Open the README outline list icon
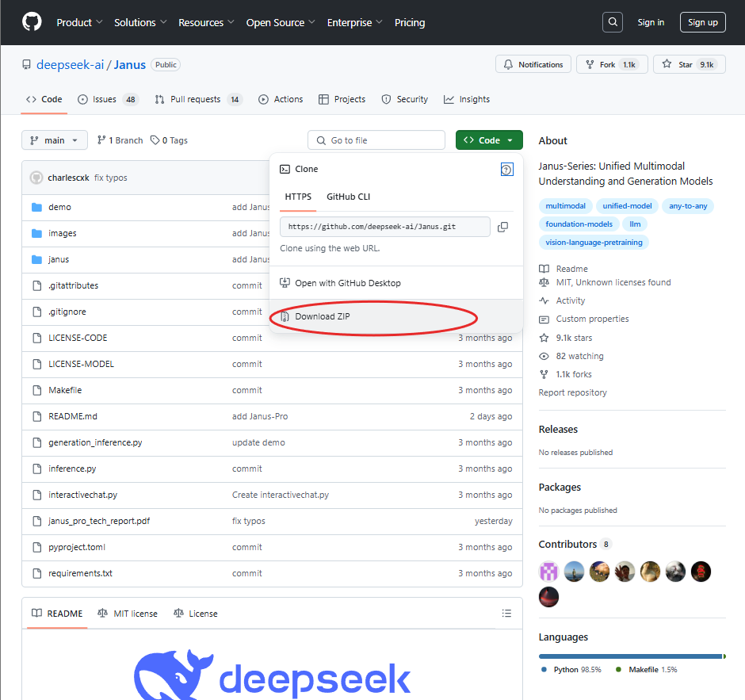The width and height of the screenshot is (745, 700). (x=506, y=614)
